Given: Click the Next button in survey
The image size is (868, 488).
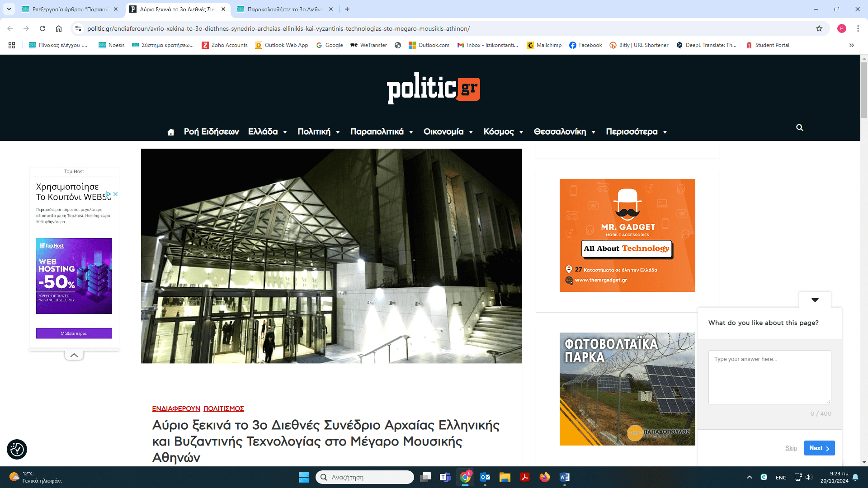Looking at the screenshot, I should tap(819, 448).
